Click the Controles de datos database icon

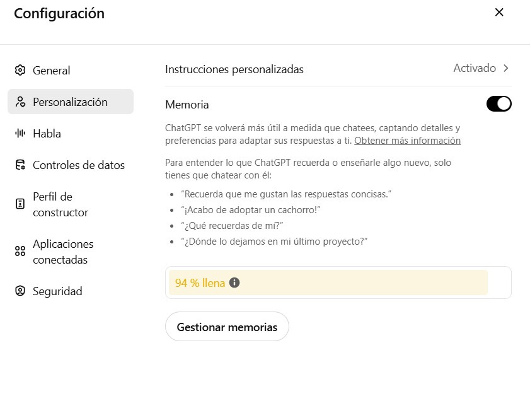point(20,165)
